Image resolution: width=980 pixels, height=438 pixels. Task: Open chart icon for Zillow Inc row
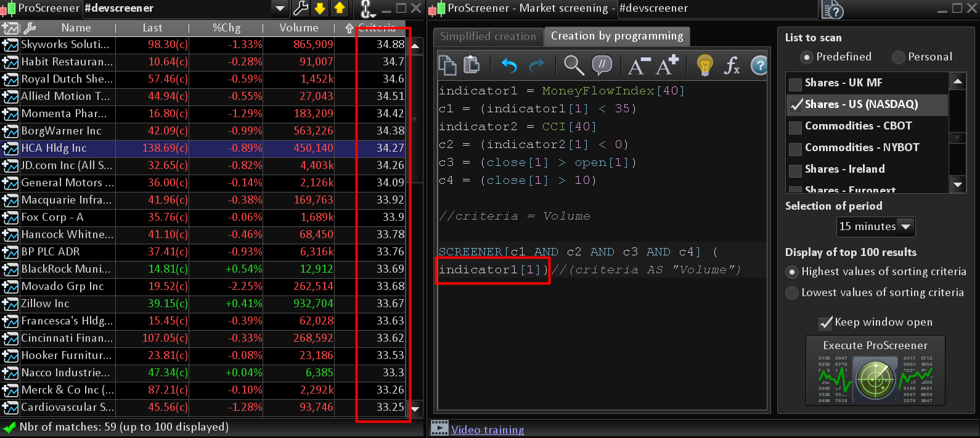click(10, 304)
